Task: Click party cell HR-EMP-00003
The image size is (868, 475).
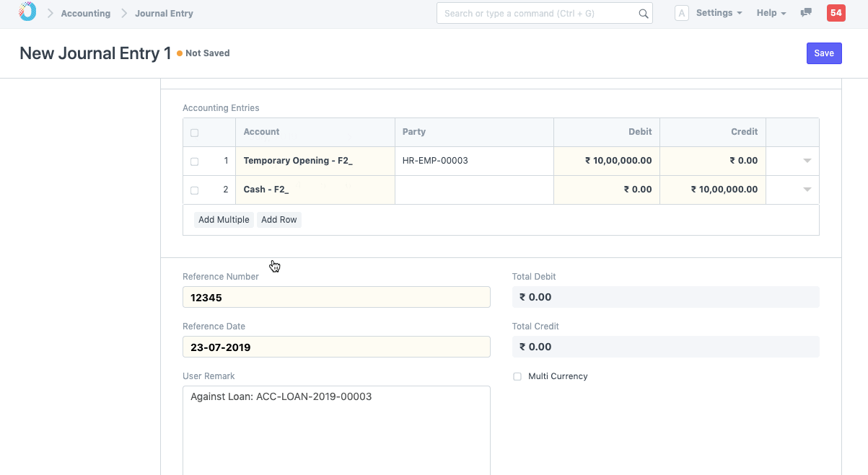Action: pyautogui.click(x=474, y=161)
